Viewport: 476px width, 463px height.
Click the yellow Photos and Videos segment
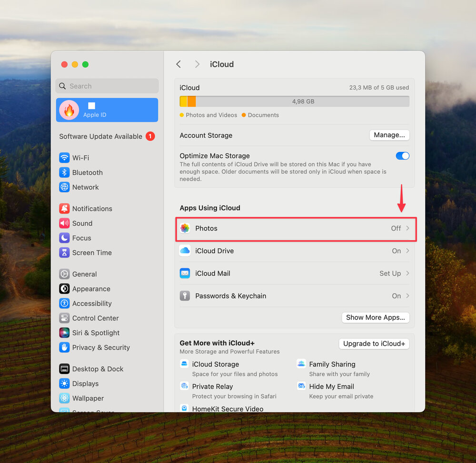click(183, 101)
